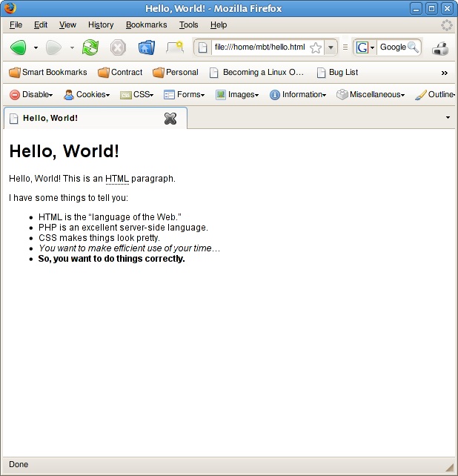Click the green Back arrow button

pos(19,47)
